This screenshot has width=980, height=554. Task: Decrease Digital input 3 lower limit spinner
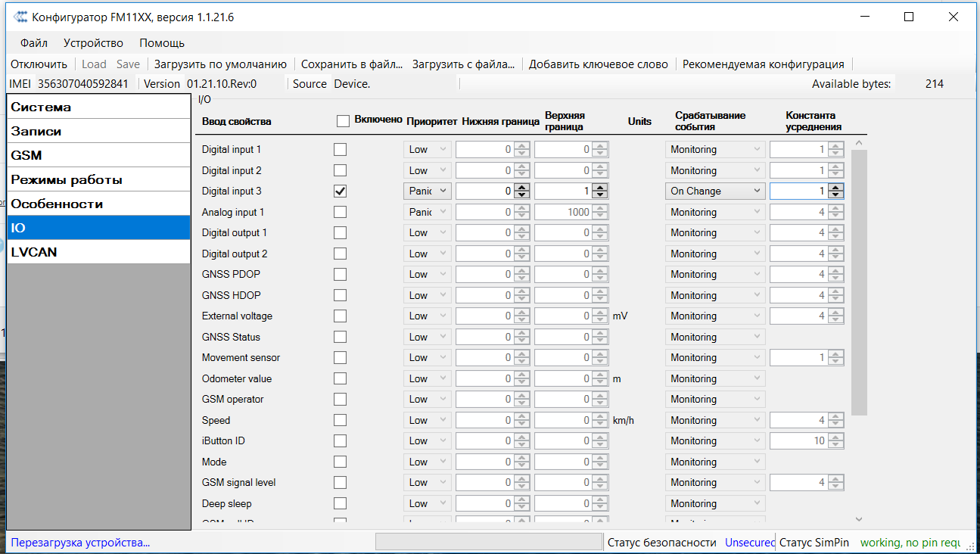point(521,195)
